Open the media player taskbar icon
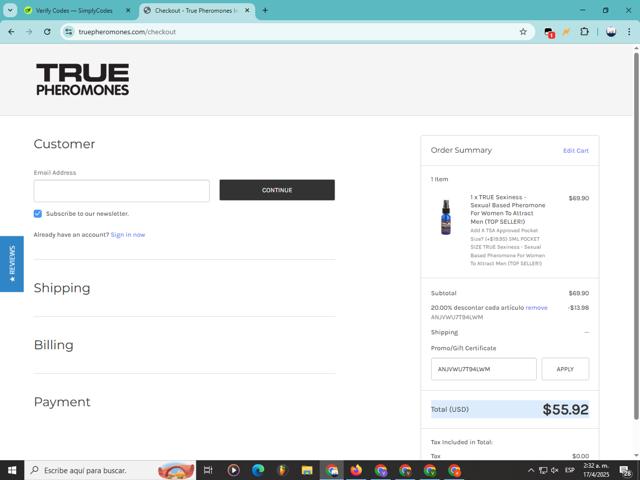 coord(233,470)
